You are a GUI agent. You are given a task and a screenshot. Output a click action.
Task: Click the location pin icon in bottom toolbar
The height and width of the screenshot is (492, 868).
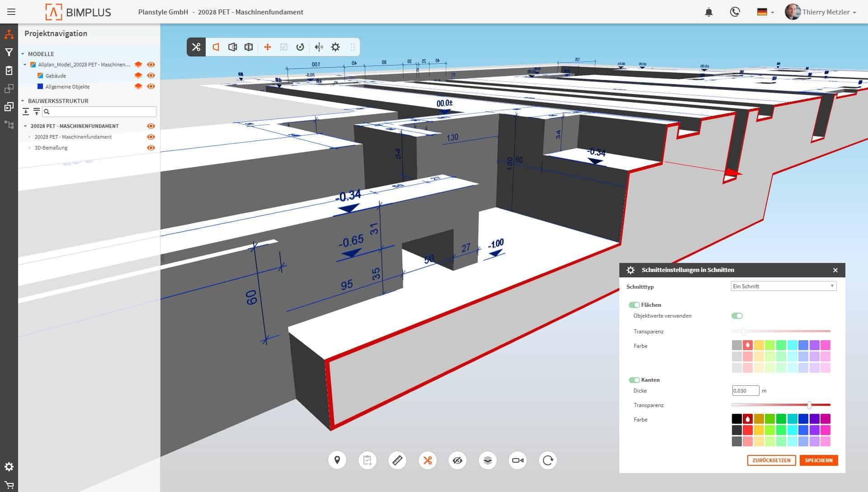click(337, 460)
